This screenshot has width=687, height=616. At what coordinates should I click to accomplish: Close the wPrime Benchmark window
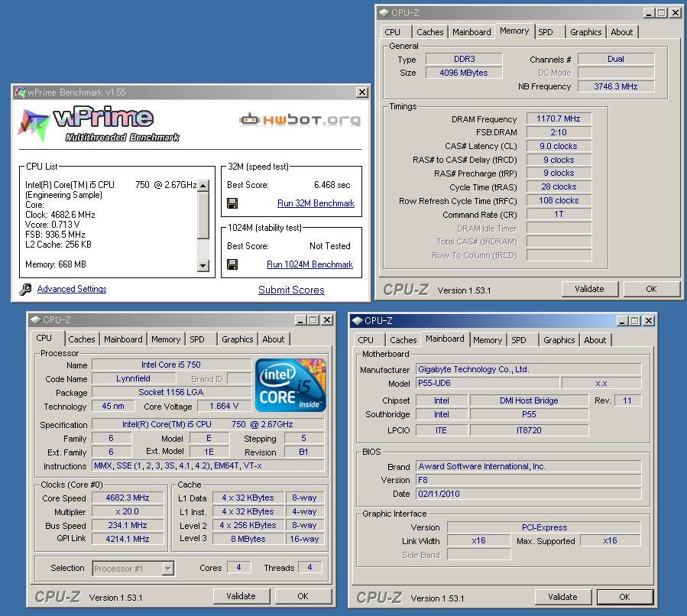pos(361,92)
